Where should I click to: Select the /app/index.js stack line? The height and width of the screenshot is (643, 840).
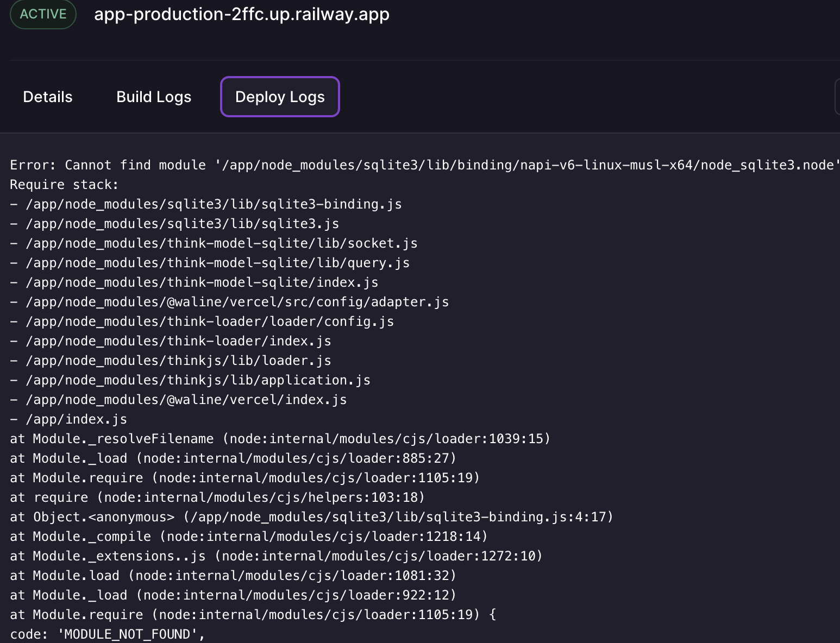pos(68,419)
